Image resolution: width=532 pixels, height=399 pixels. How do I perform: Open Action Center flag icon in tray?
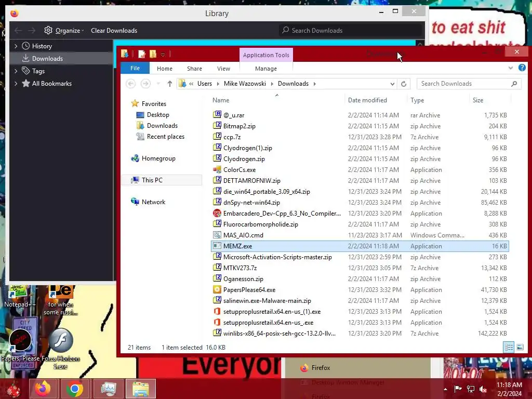click(x=458, y=389)
